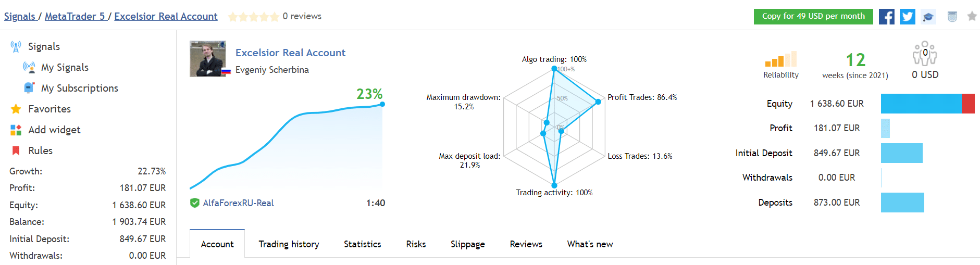The height and width of the screenshot is (265, 980).
Task: Click the blue Equity bar
Action: pos(921,104)
